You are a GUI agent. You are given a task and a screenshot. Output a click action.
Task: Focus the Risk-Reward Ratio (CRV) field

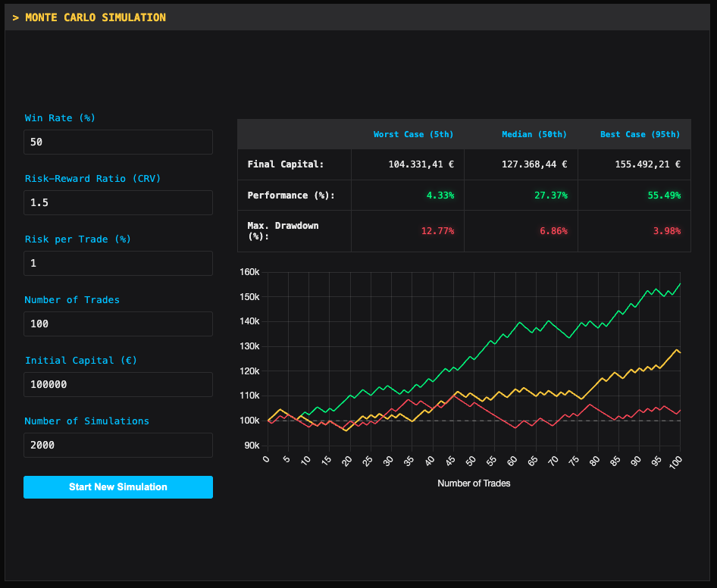(118, 202)
